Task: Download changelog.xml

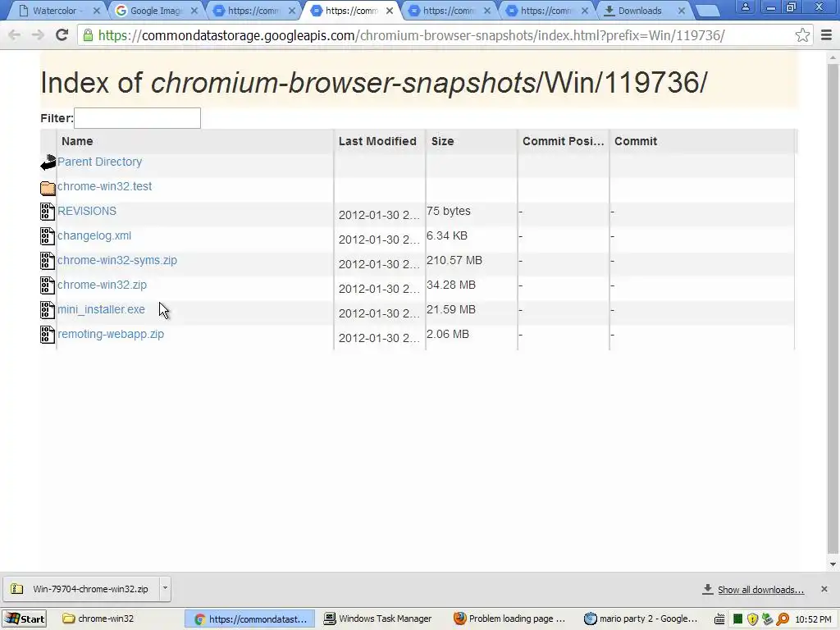Action: (94, 235)
